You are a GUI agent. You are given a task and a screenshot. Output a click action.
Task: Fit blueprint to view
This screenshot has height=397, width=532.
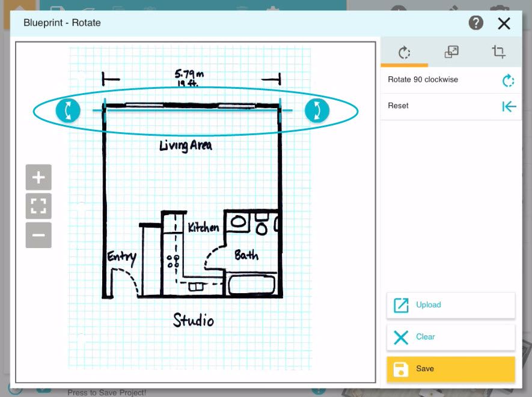pyautogui.click(x=38, y=206)
